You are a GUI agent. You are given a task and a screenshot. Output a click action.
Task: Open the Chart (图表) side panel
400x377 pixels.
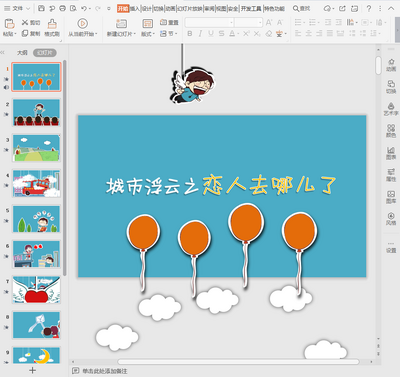tap(391, 153)
